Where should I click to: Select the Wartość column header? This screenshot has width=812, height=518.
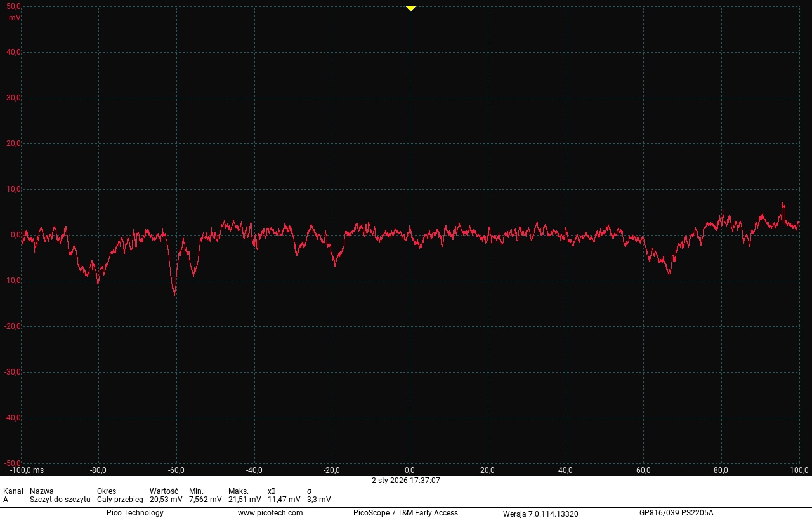coord(164,491)
